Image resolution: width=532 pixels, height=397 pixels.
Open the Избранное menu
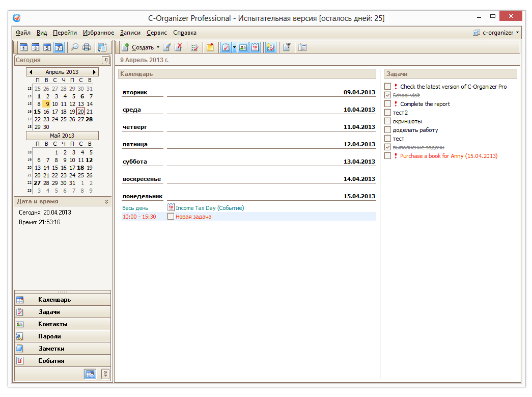coord(98,33)
